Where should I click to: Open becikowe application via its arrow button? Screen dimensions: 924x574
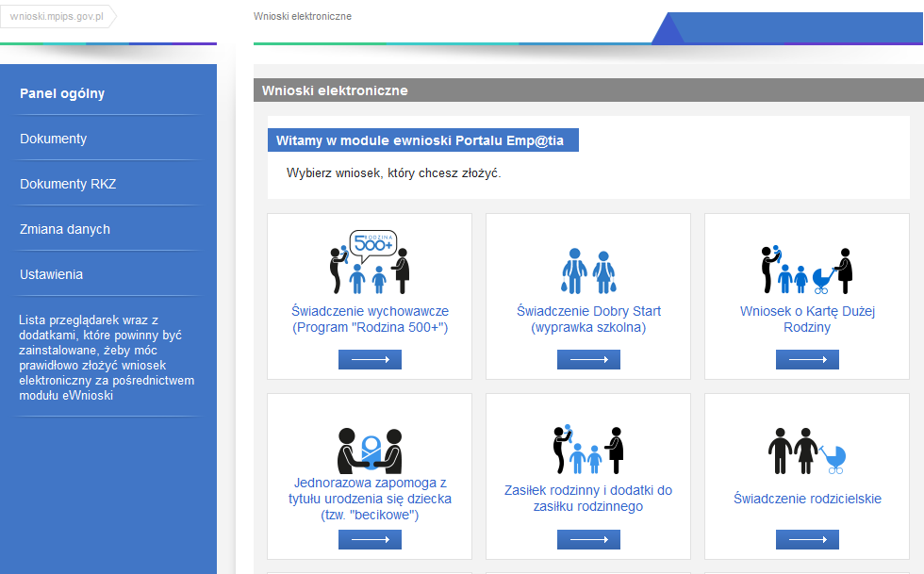point(370,539)
